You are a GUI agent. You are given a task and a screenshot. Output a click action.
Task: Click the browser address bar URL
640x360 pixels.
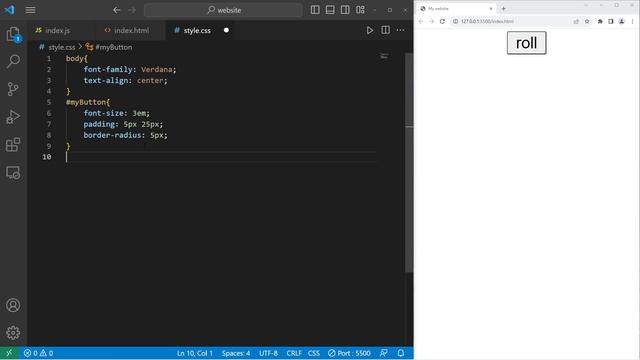tap(487, 21)
